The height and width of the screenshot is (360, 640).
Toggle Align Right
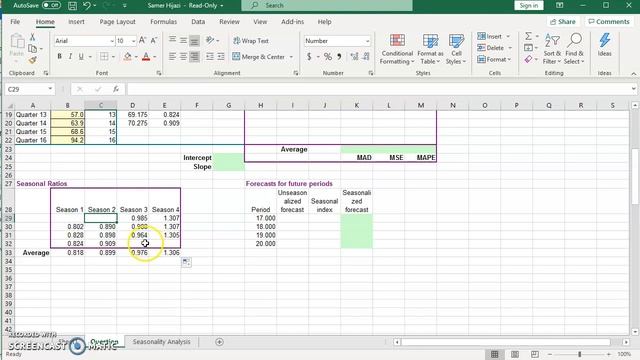[x=194, y=57]
